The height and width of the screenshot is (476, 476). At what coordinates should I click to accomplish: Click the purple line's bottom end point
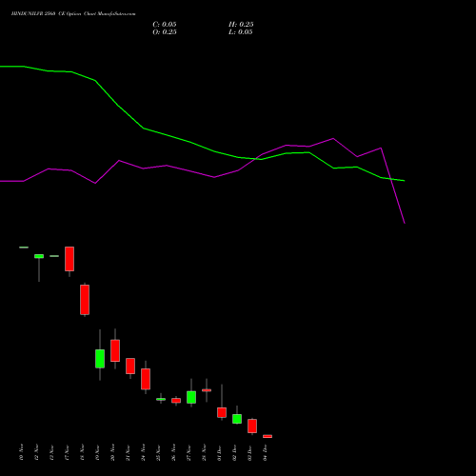tap(405, 224)
